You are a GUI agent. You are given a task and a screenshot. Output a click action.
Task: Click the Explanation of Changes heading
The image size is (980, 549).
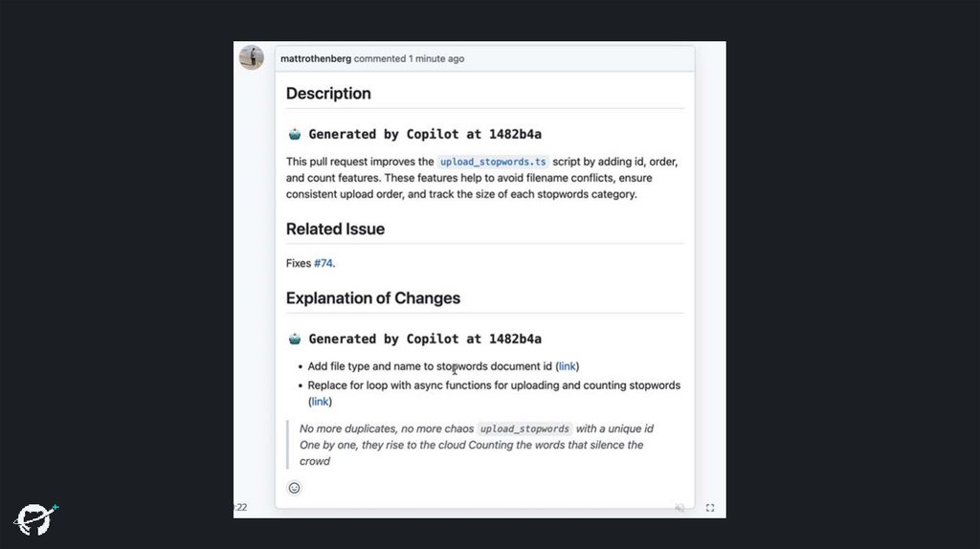pyautogui.click(x=373, y=298)
